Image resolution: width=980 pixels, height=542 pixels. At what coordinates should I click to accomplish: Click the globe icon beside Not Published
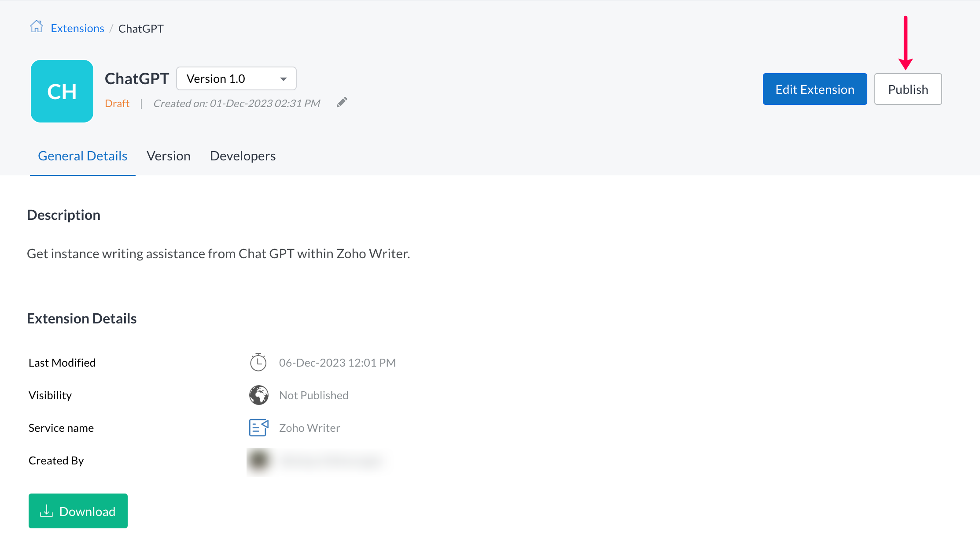259,395
